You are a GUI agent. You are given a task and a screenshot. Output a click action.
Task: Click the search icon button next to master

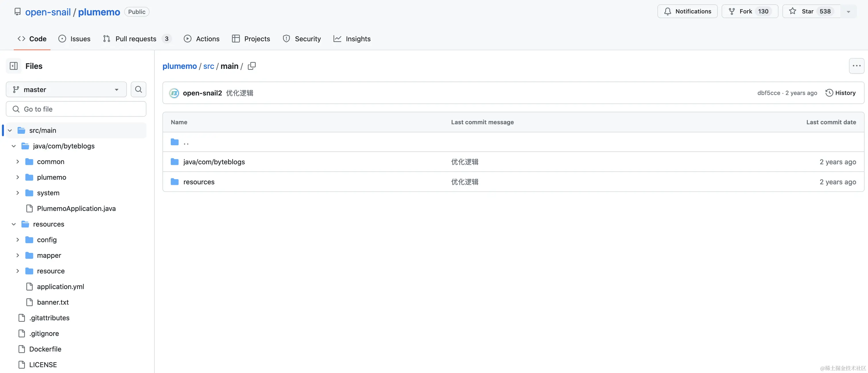tap(138, 89)
